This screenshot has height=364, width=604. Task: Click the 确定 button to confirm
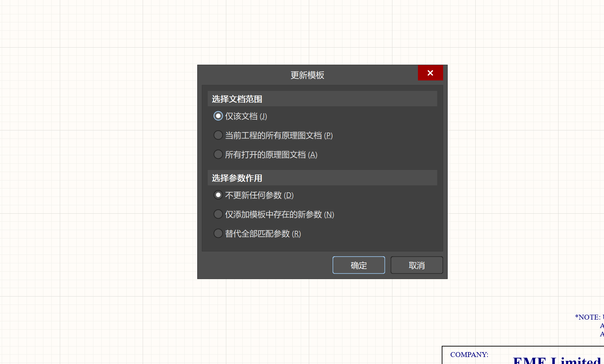point(358,265)
